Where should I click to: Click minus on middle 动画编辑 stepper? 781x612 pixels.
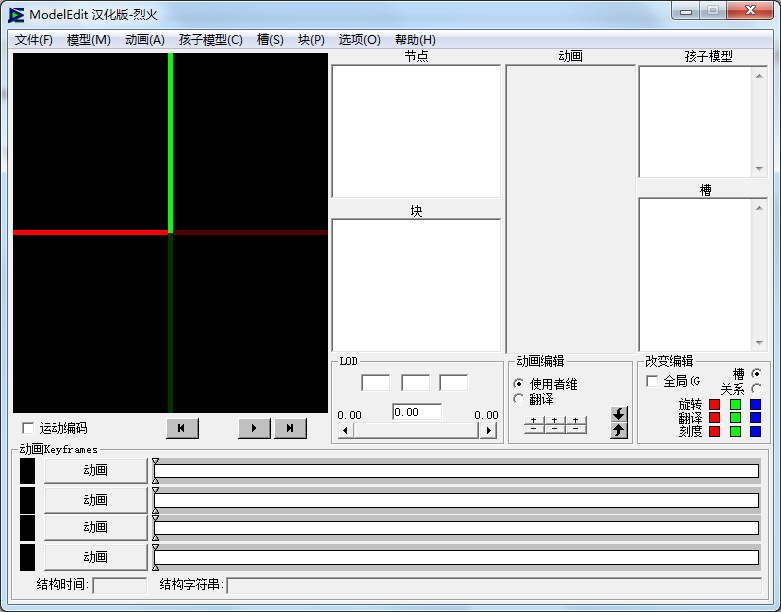point(554,429)
